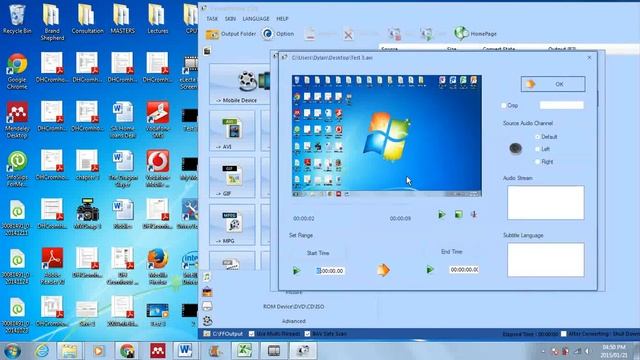Open the media player taskbar icon
640x360 pixels.
[x=98, y=351]
